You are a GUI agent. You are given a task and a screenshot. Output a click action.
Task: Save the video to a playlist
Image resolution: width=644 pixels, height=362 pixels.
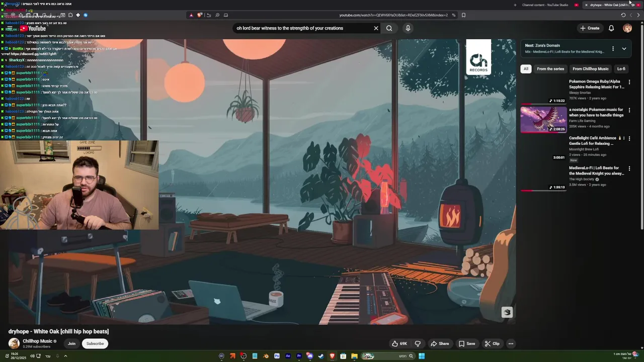click(466, 344)
